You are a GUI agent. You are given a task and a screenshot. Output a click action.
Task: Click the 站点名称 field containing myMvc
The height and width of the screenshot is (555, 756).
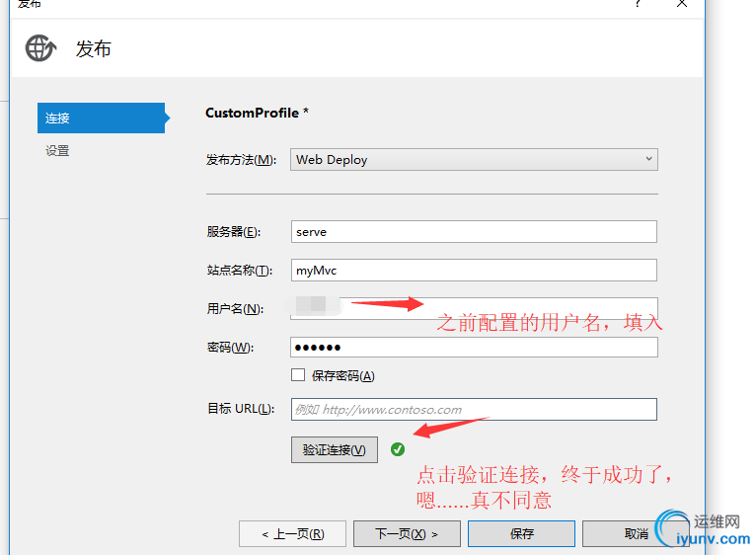point(474,270)
